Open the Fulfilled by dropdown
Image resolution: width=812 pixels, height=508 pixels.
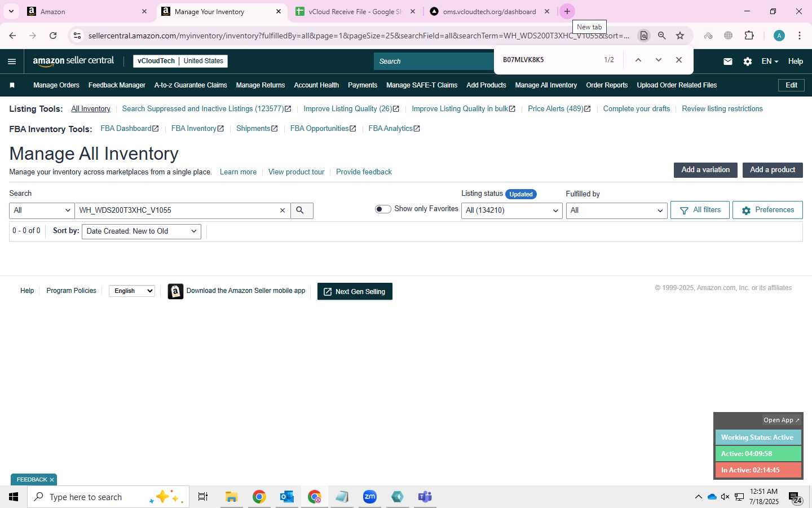(x=616, y=211)
